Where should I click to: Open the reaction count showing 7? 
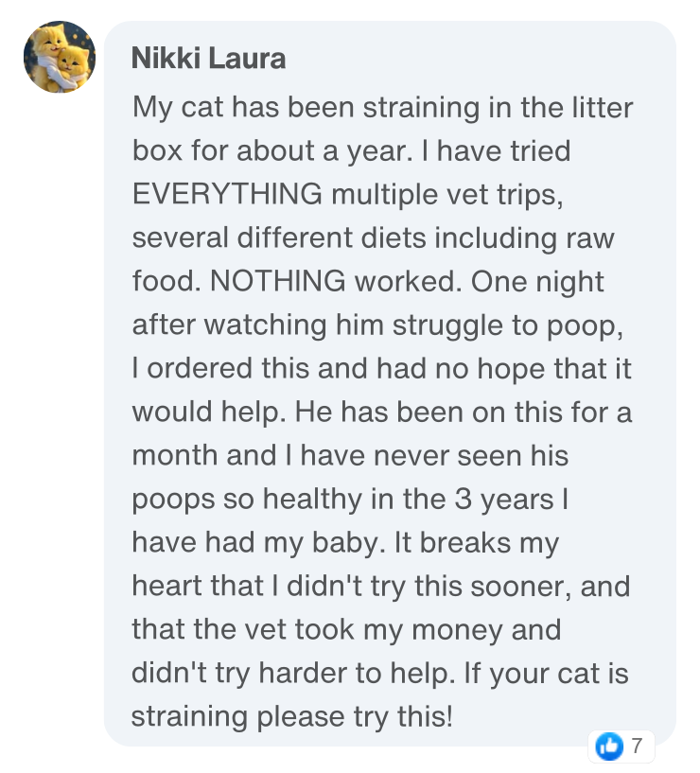coord(637,747)
